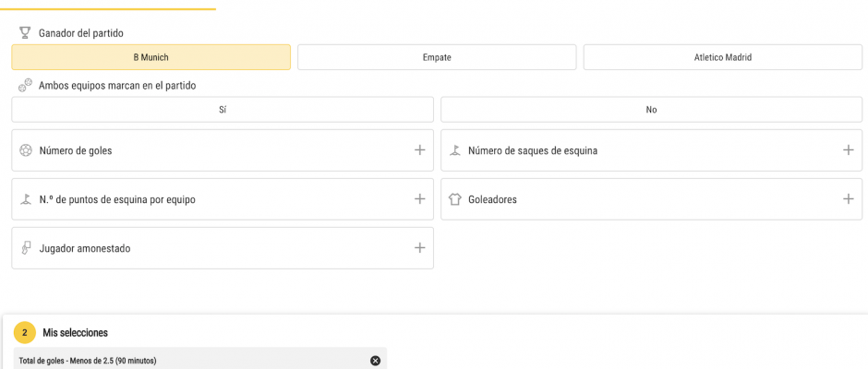Expand Goleadores section plus sign
The image size is (868, 369).
click(x=848, y=198)
